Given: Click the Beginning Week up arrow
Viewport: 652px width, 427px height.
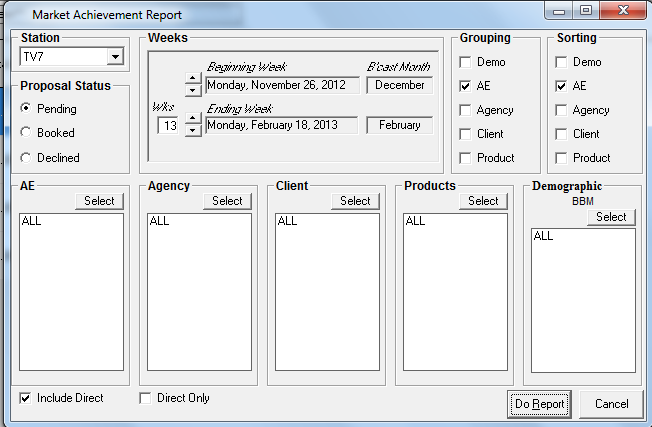Looking at the screenshot, I should click(x=193, y=79).
